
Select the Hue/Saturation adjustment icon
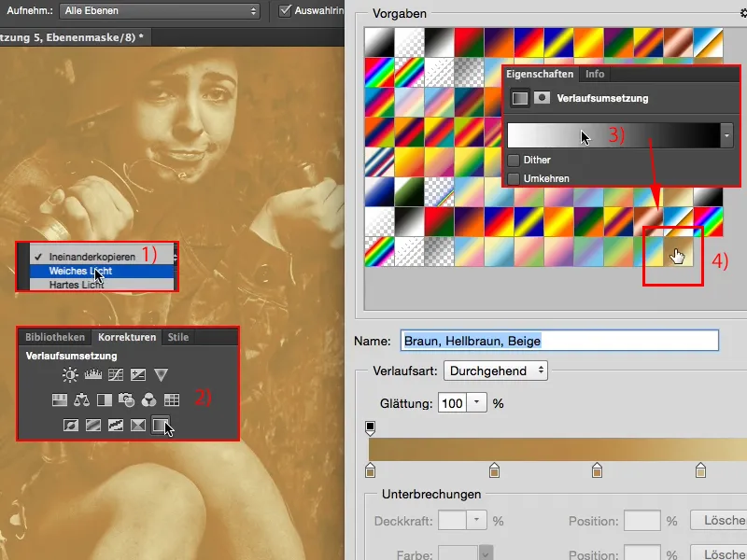point(60,399)
